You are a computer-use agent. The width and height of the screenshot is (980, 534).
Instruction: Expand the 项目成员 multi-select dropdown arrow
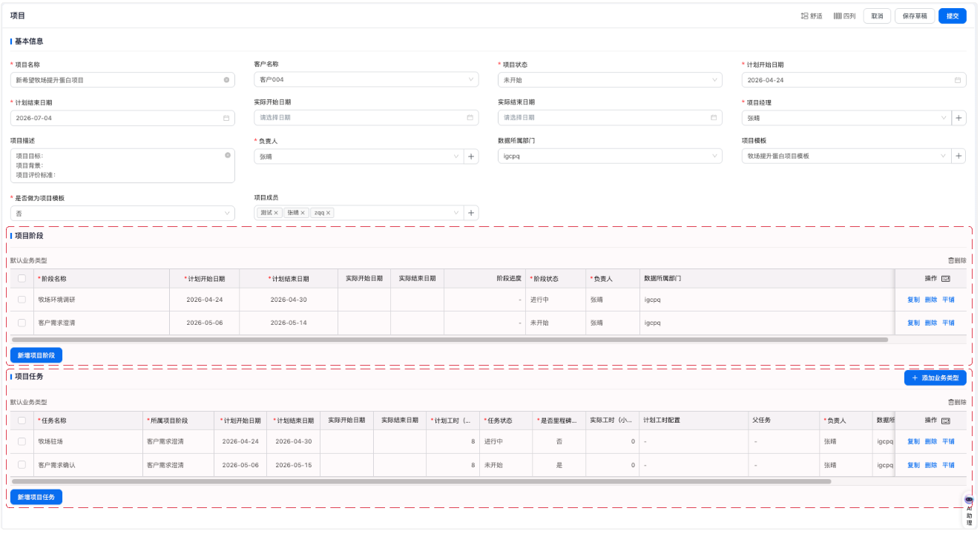(x=456, y=213)
